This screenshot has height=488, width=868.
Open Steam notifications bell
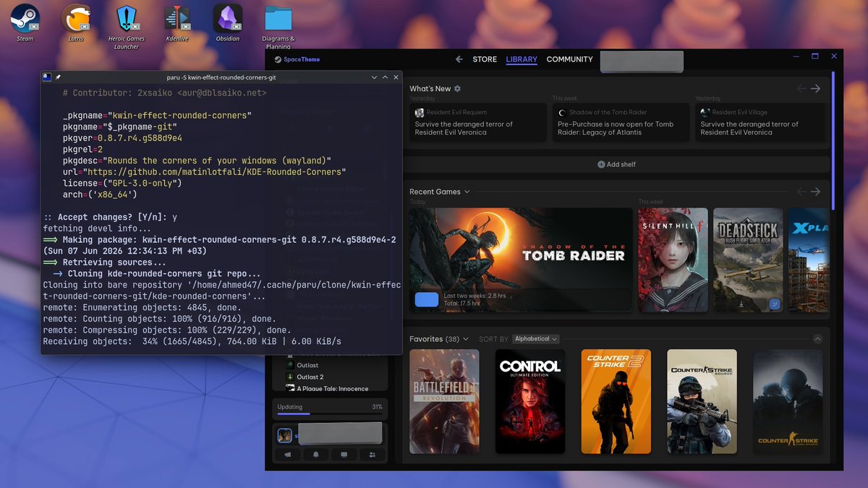315,455
